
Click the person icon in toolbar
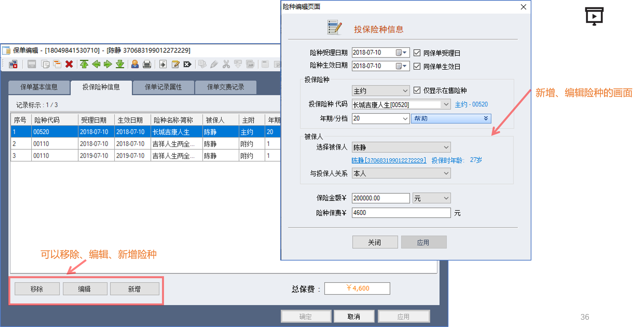coord(135,64)
